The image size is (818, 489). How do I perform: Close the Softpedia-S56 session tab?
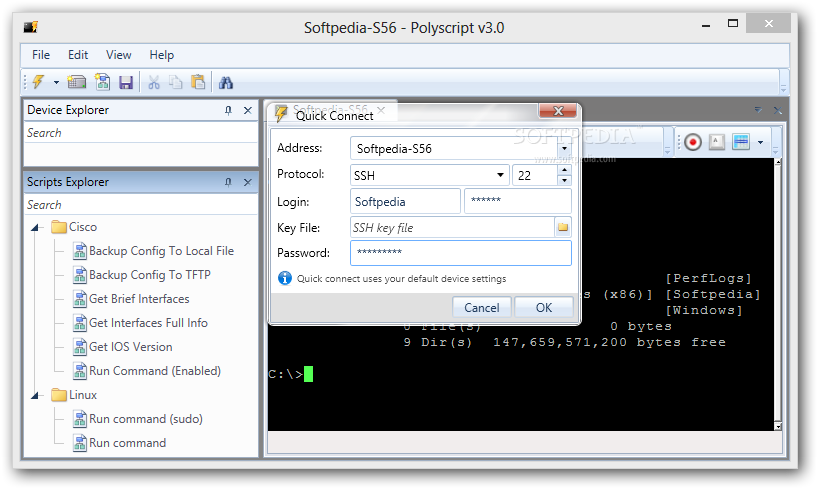point(381,110)
